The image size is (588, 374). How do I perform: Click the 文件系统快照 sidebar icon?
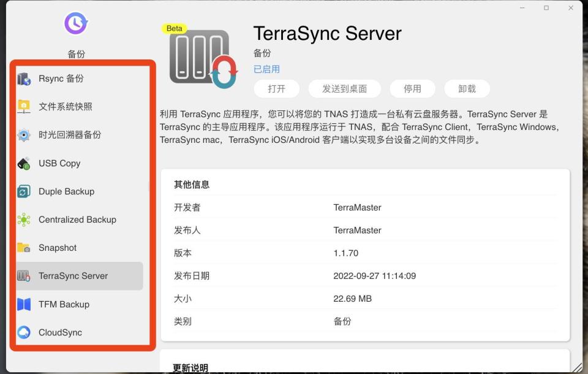pos(24,107)
